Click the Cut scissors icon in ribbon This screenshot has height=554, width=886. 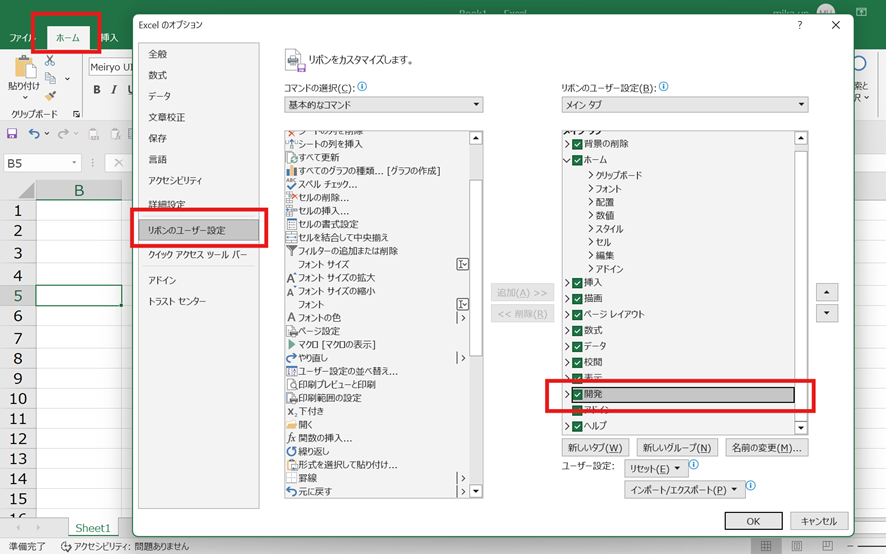[x=50, y=60]
